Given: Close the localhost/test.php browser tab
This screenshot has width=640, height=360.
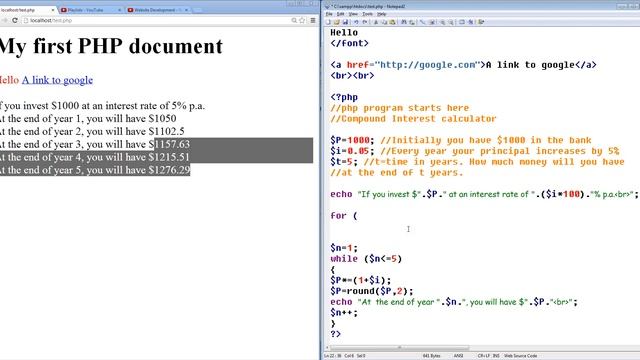Looking at the screenshot, I should tap(53, 10).
